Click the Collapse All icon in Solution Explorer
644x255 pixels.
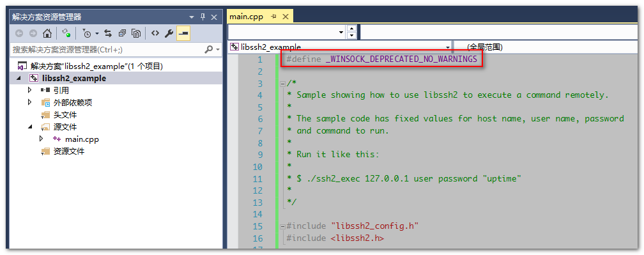tap(122, 33)
